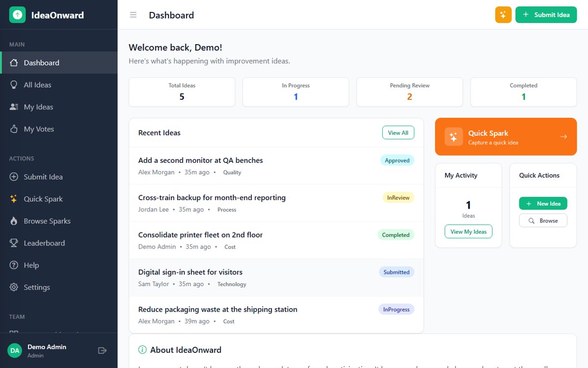Viewport: 588px width, 368px height.
Task: Click the gear icon for Settings
Action: (14, 287)
